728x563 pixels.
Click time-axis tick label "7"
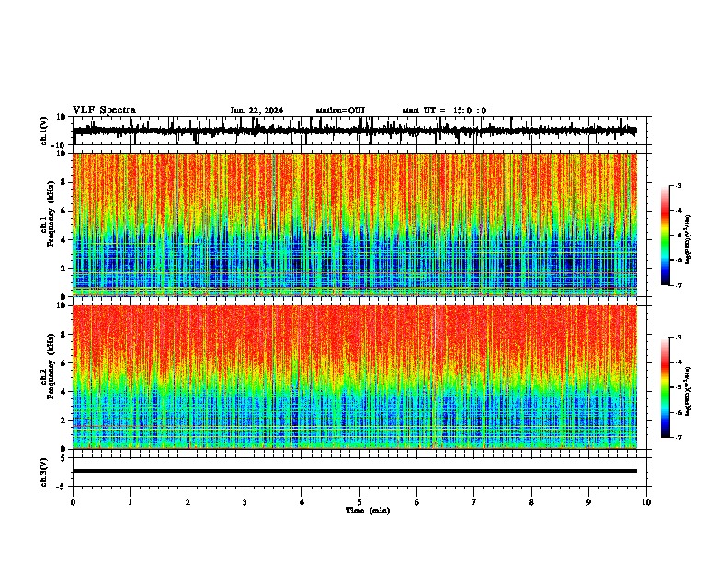[x=474, y=502]
